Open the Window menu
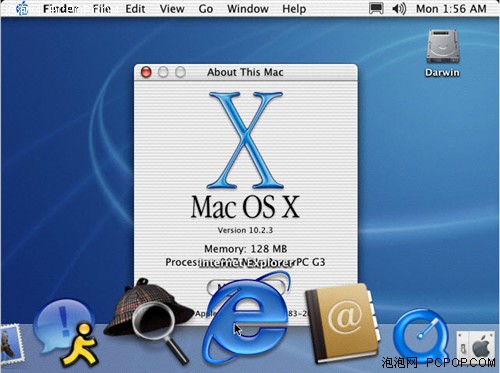This screenshot has width=500, height=373. pyautogui.click(x=248, y=9)
